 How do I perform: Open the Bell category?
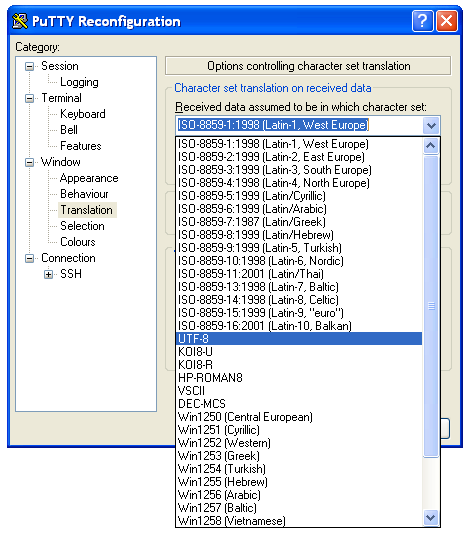click(x=69, y=130)
